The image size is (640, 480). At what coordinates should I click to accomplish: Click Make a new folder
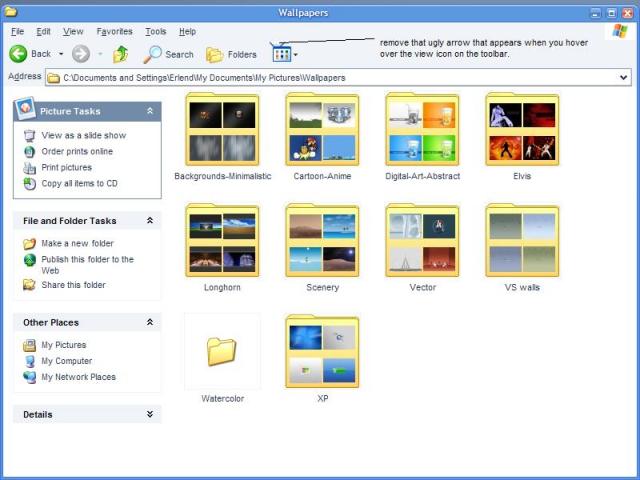(x=78, y=243)
